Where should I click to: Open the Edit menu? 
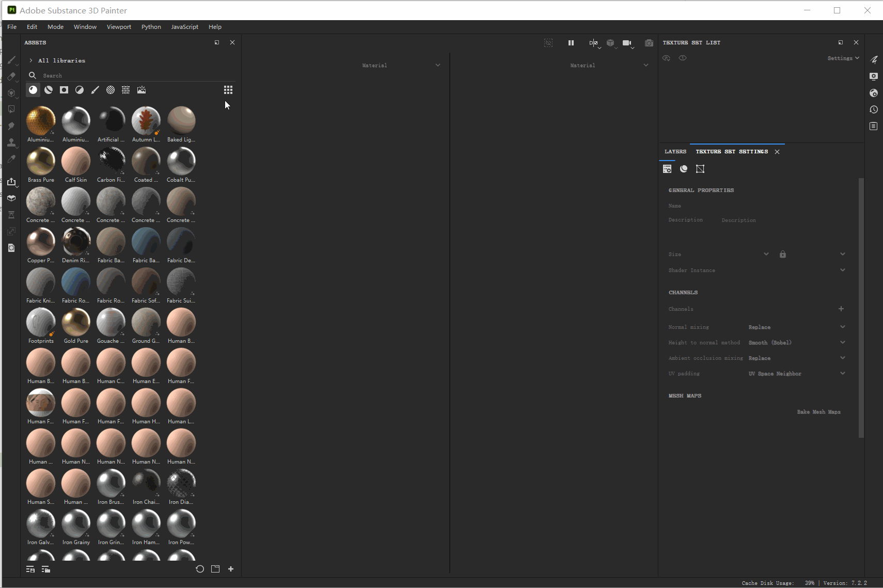tap(32, 27)
